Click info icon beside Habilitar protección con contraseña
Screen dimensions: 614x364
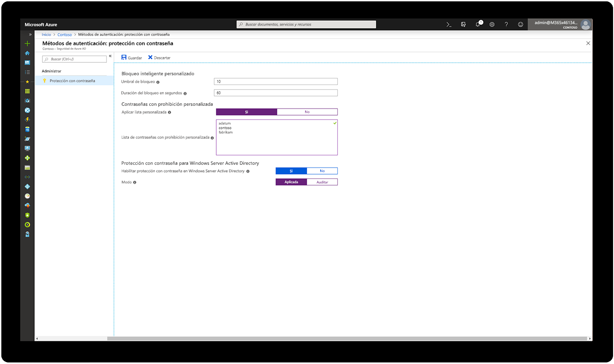click(x=247, y=171)
